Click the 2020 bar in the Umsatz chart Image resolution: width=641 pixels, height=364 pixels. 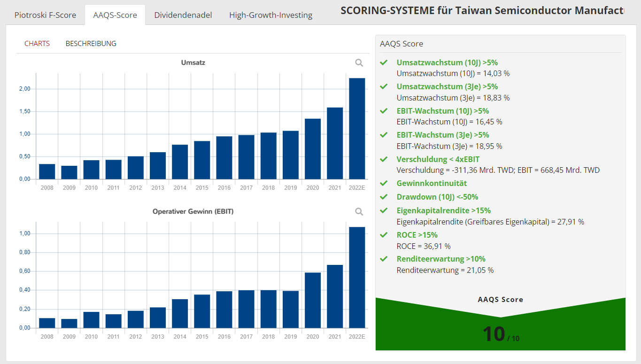pos(313,149)
